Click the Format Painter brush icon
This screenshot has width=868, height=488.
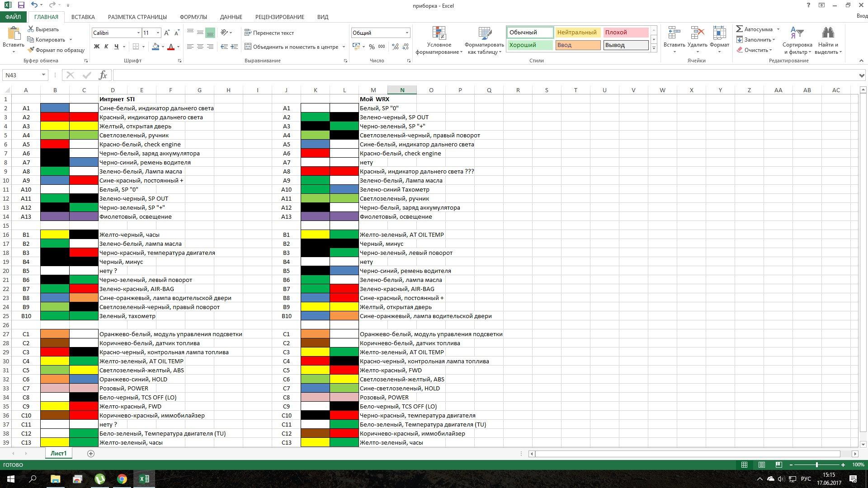click(31, 50)
